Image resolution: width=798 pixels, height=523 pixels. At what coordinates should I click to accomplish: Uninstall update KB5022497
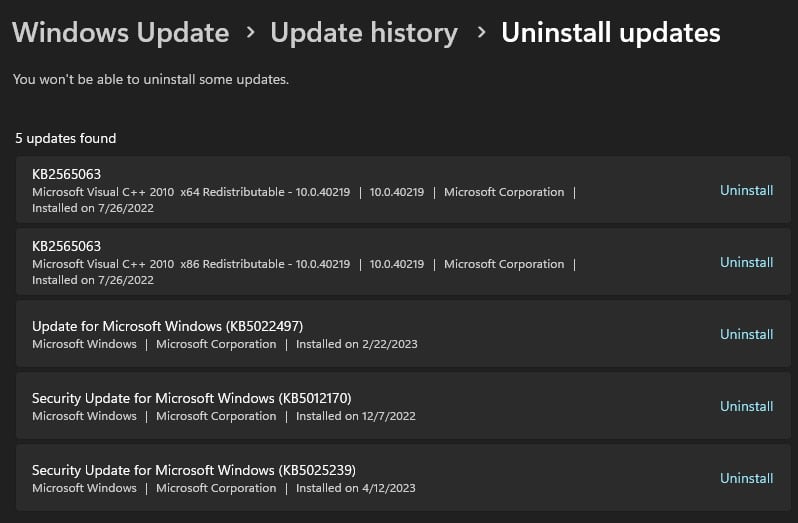tap(746, 334)
